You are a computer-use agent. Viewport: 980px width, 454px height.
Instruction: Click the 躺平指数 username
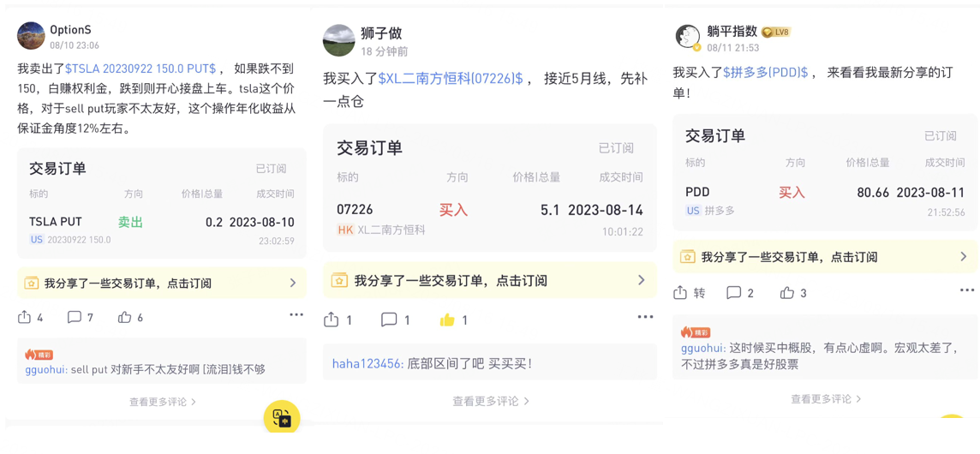732,32
